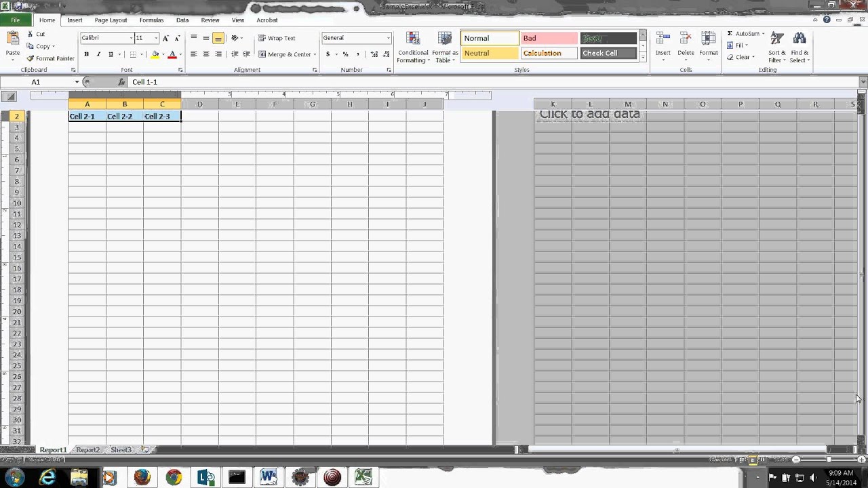The height and width of the screenshot is (488, 868).
Task: Apply cell borders icon
Action: click(133, 54)
